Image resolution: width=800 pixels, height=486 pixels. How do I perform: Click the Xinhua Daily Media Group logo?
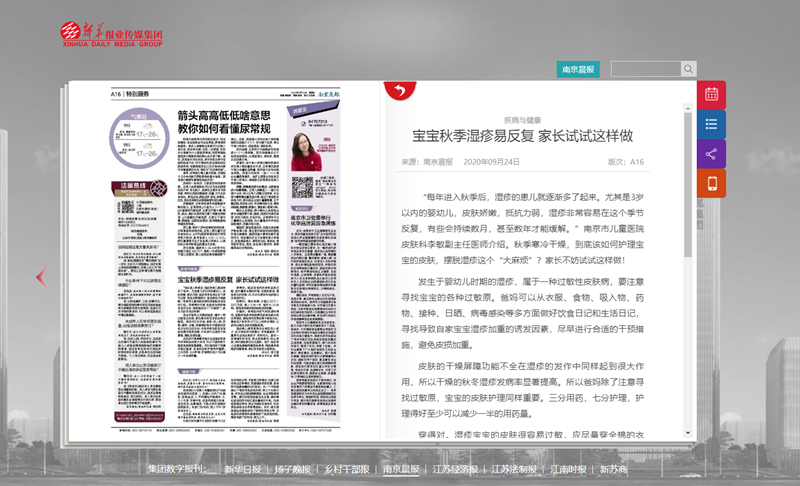click(112, 34)
